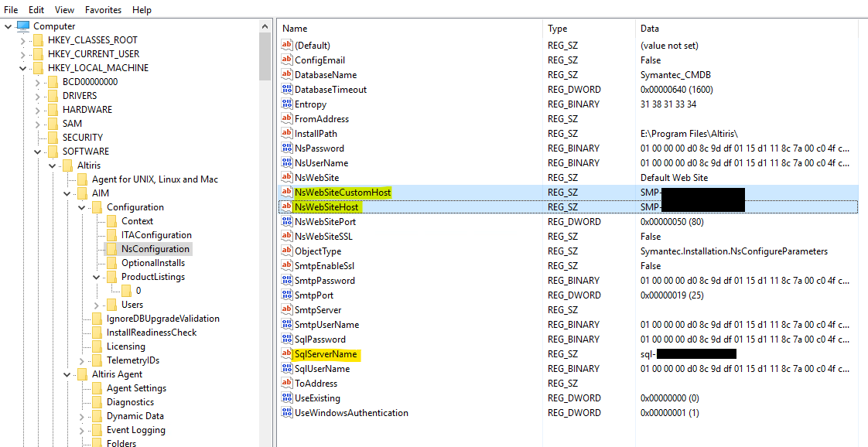Expand the HKEY_CURRENT_USER hive
Image resolution: width=868 pixels, height=447 pixels.
[x=22, y=54]
